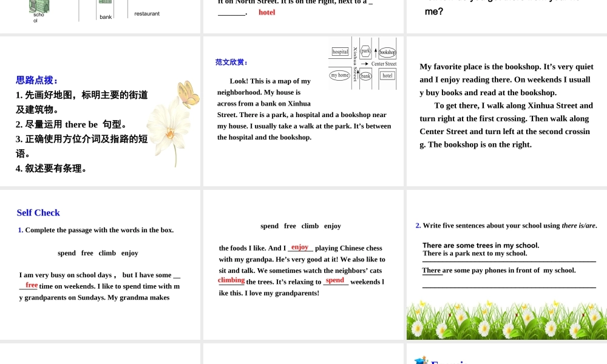The height and width of the screenshot is (364, 607).
Task: Click the graduation cap icon on the last slide
Action: pyautogui.click(x=421, y=360)
